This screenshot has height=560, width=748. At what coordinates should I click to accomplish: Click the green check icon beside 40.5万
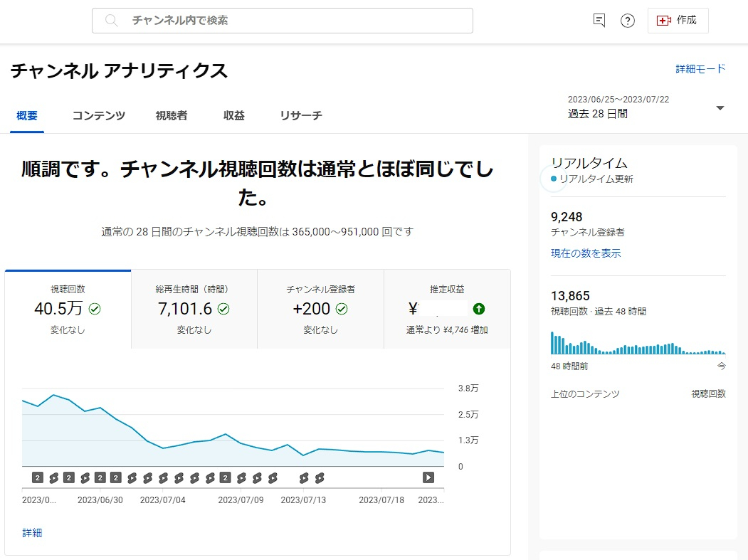(x=95, y=309)
